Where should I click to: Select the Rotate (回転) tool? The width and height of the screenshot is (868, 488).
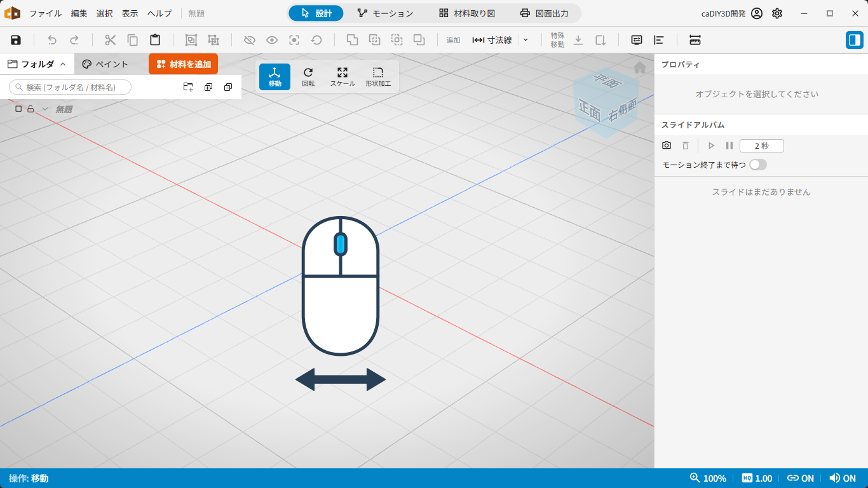(308, 77)
